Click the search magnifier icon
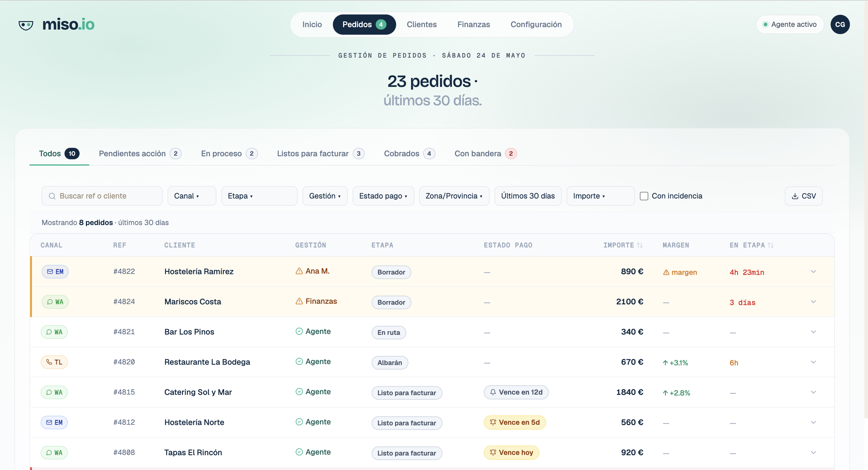868x470 pixels. [x=52, y=196]
